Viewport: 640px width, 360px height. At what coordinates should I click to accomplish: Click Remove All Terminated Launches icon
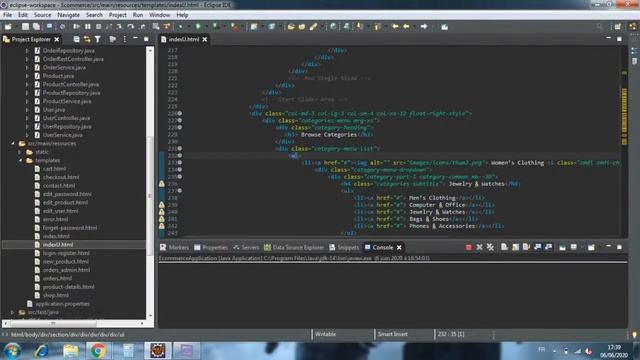490,247
